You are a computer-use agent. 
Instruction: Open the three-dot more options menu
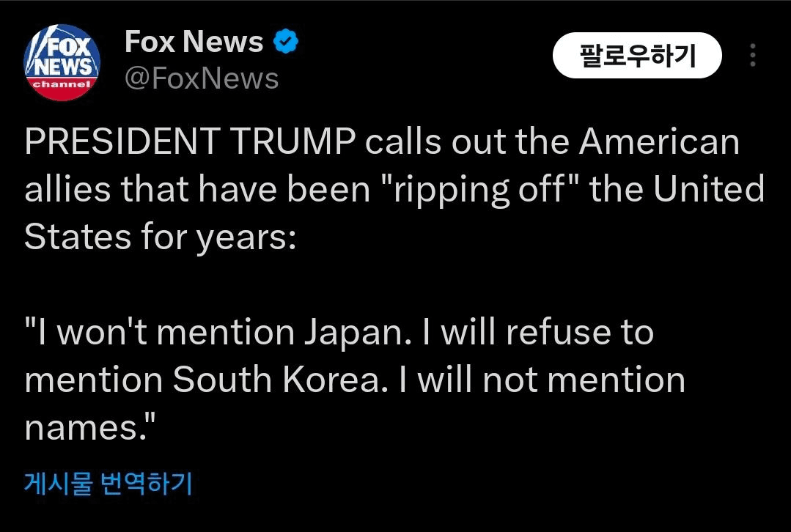[753, 56]
